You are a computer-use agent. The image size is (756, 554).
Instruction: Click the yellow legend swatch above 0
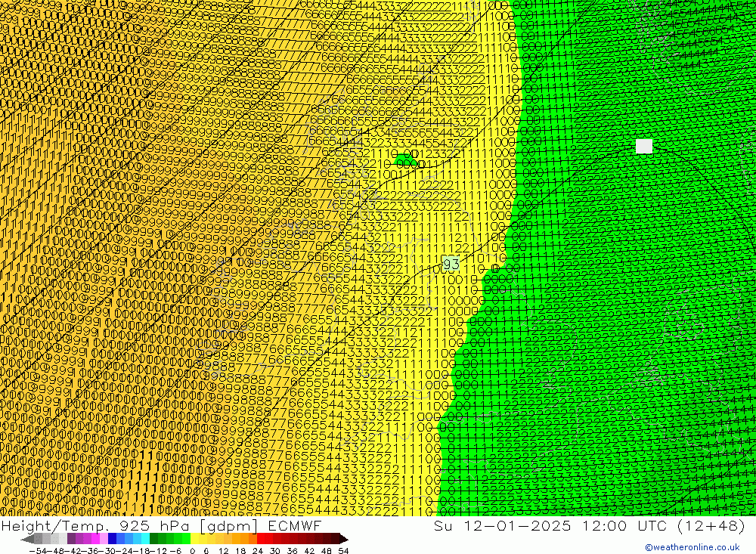pyautogui.click(x=195, y=539)
